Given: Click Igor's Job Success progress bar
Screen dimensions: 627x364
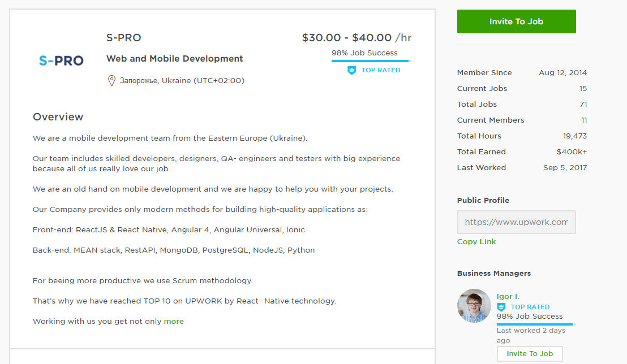Looking at the screenshot, I should pos(535,324).
